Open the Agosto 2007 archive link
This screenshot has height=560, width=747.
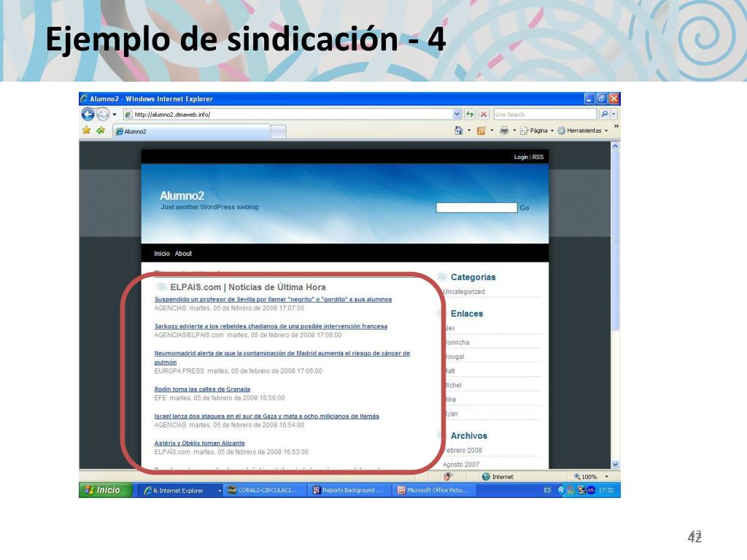[461, 464]
